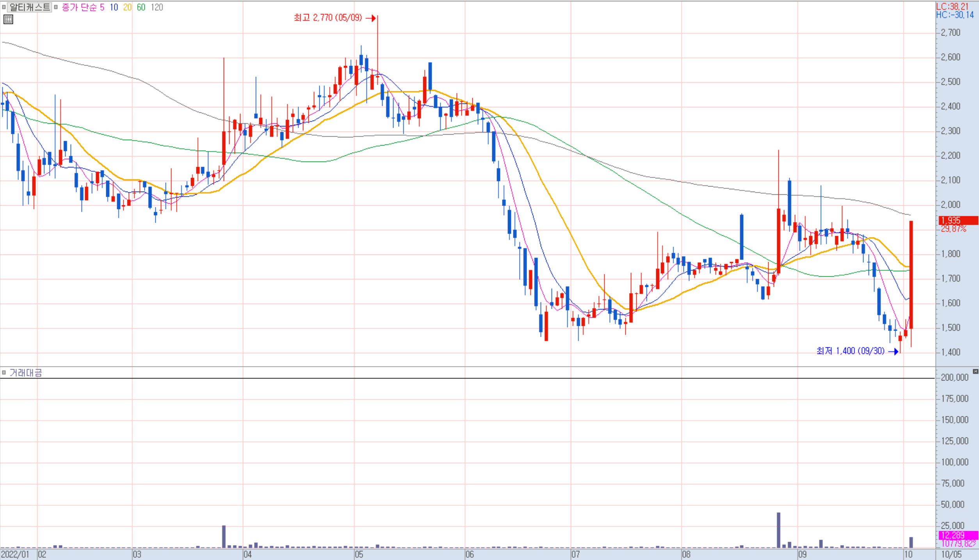Select the 20-day moving average label
Screen dimensions: 979x560
pos(127,7)
